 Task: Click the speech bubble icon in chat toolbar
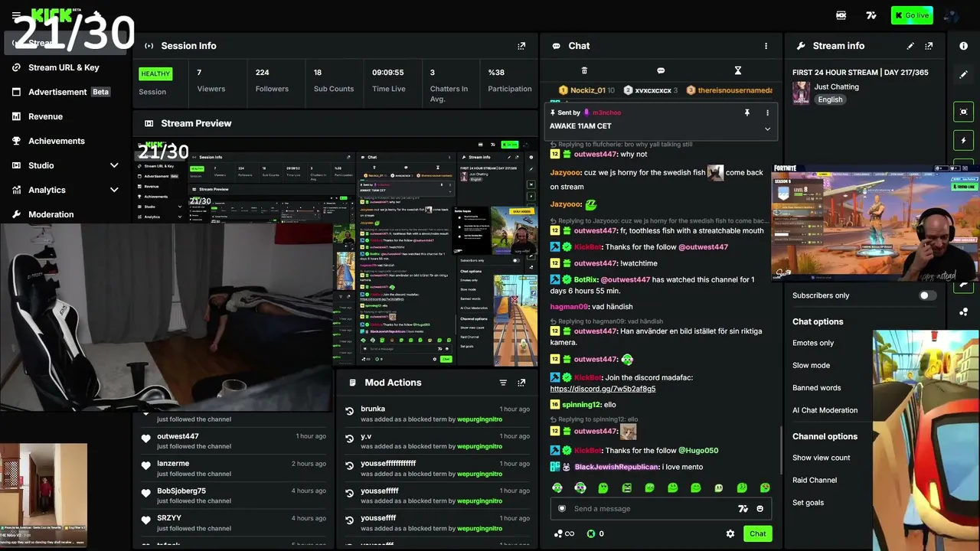[x=661, y=70]
